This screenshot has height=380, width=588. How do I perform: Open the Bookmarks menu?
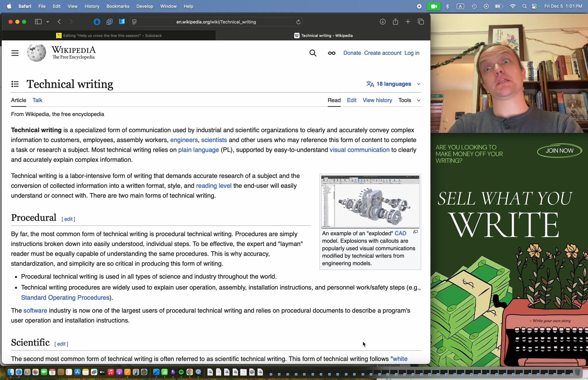click(118, 6)
